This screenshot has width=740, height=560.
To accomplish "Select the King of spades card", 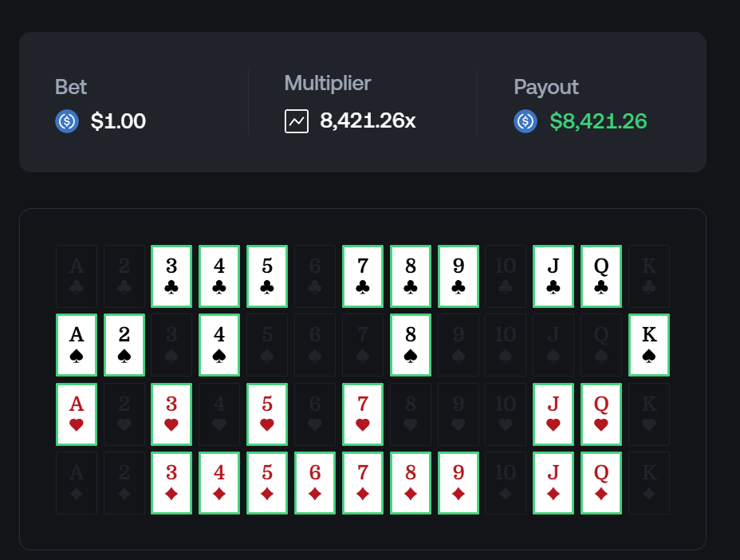I will click(649, 345).
